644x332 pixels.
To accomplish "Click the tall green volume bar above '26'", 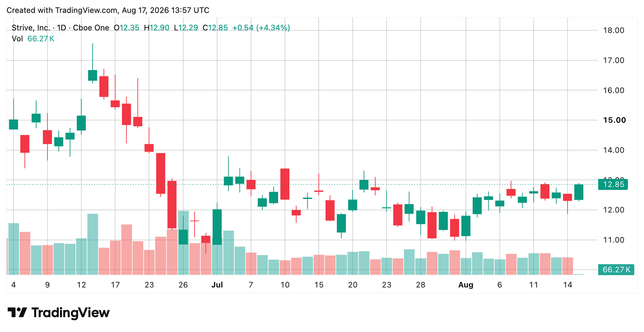I will pyautogui.click(x=183, y=243).
